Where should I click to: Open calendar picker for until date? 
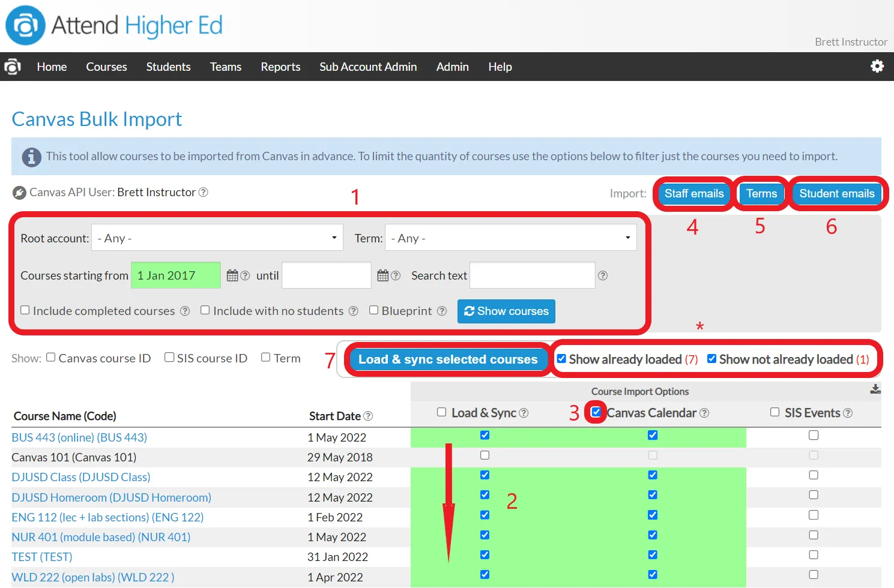click(x=383, y=275)
